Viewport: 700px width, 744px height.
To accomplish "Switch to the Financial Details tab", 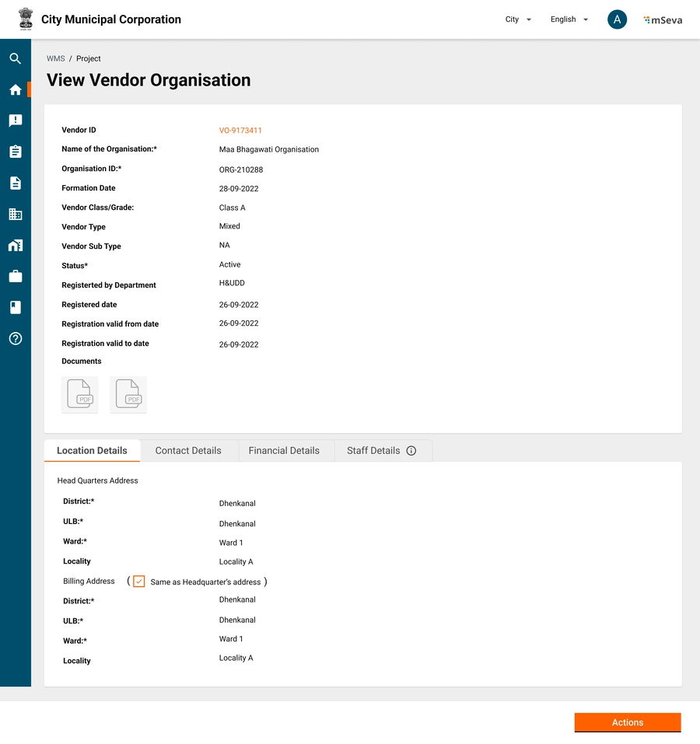I will pos(284,451).
